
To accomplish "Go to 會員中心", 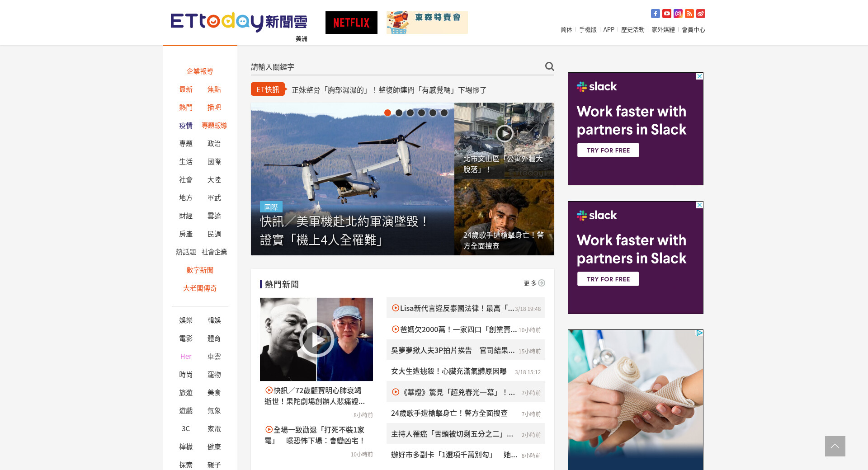I will click(x=693, y=30).
